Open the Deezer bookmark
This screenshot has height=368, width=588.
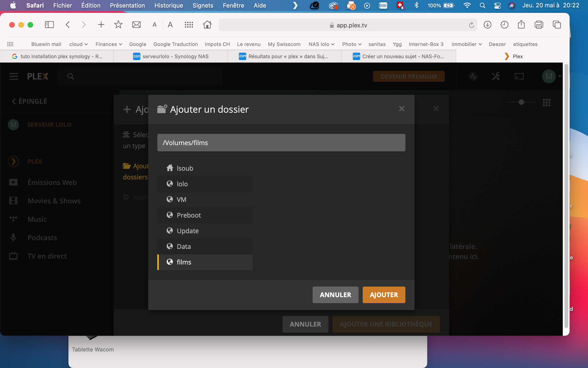[x=497, y=44]
